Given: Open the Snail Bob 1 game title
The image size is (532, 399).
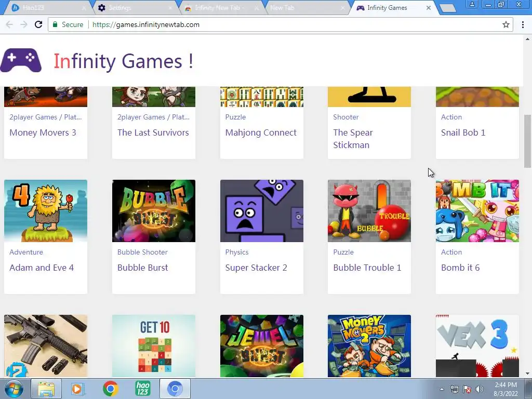Looking at the screenshot, I should (463, 132).
